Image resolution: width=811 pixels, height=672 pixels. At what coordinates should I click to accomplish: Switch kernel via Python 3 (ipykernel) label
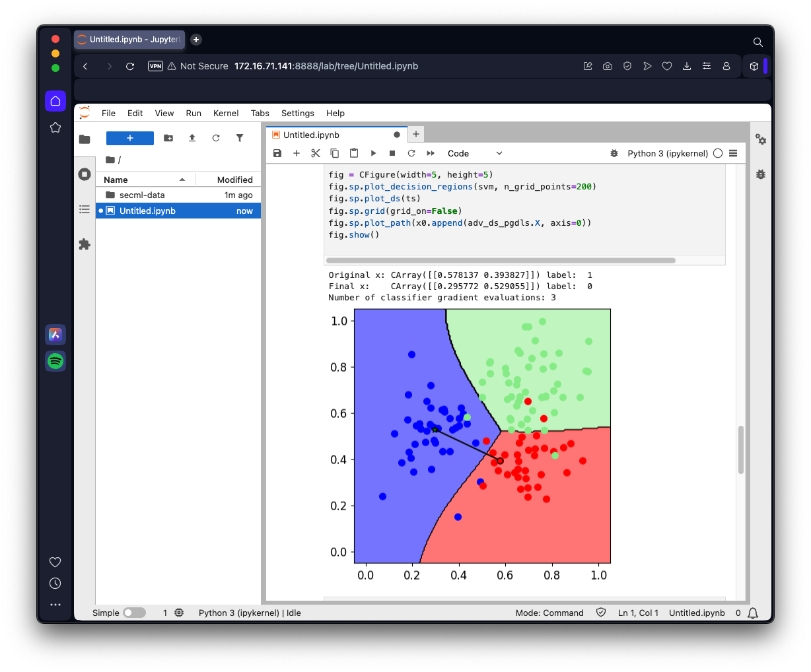pyautogui.click(x=668, y=153)
